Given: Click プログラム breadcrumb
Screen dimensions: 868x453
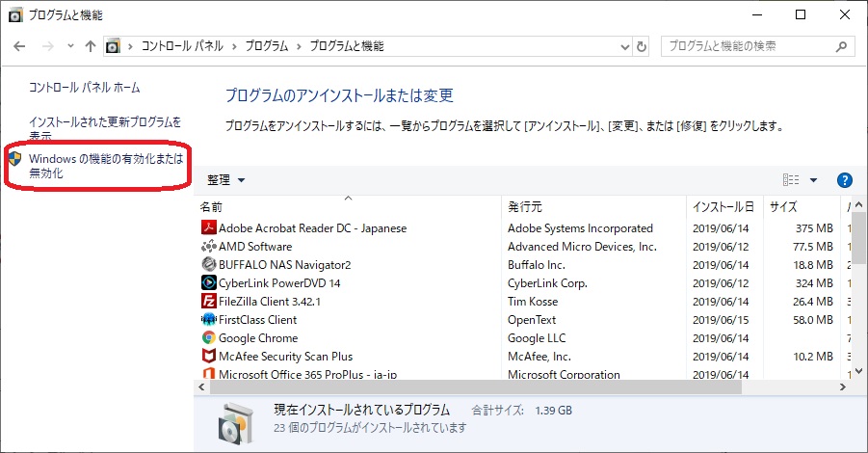Looking at the screenshot, I should (267, 46).
